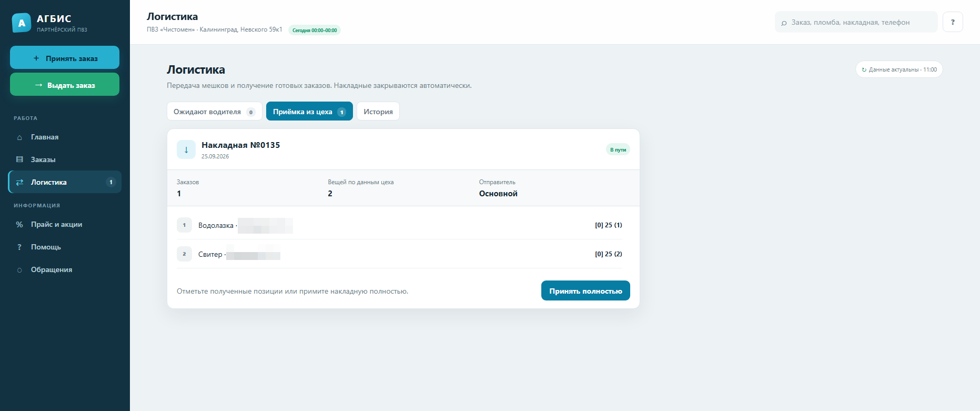Click the Накладная №0135 title

click(x=240, y=145)
